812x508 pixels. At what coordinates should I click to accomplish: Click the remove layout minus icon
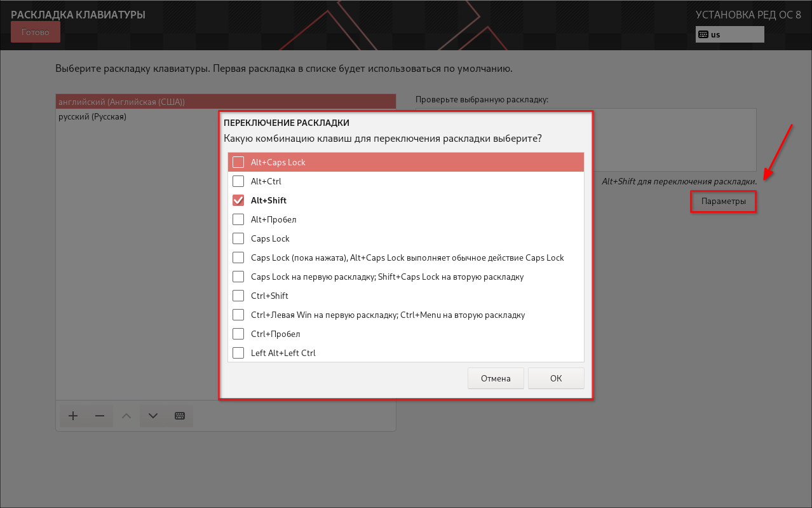click(100, 416)
